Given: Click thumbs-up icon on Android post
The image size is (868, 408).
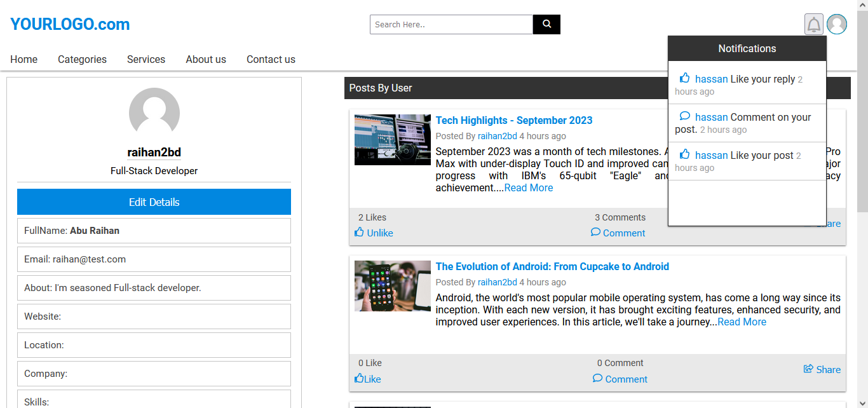Looking at the screenshot, I should (x=359, y=379).
